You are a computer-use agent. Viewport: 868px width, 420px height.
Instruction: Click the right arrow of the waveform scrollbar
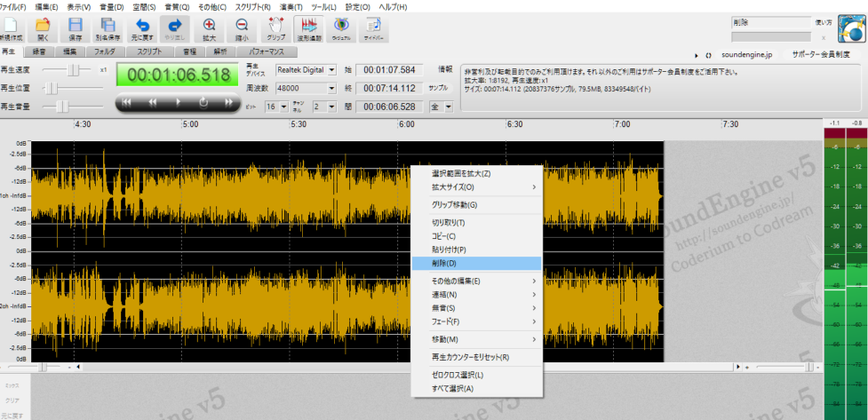[x=738, y=367]
